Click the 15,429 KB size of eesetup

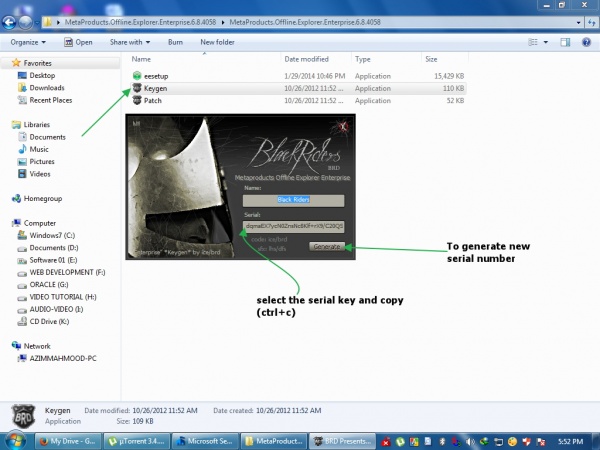449,76
